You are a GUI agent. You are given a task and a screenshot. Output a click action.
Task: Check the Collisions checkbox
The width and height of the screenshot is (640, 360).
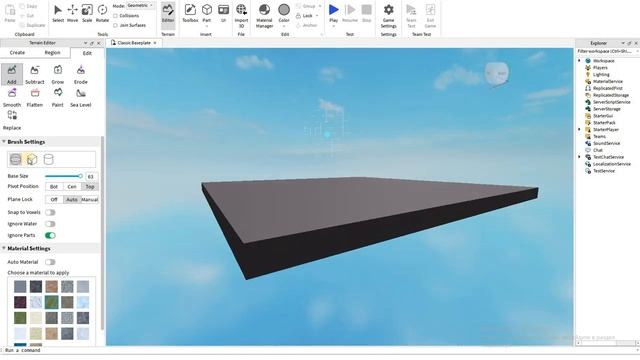[116, 16]
